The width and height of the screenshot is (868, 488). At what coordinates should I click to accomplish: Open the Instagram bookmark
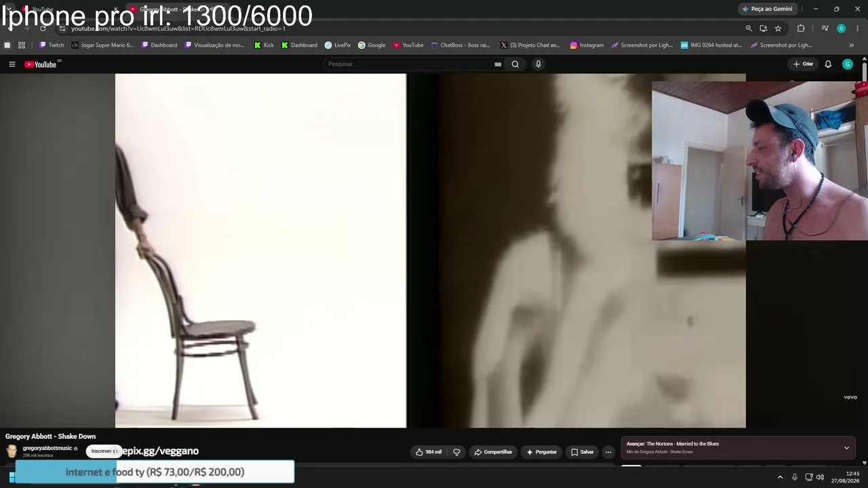587,45
